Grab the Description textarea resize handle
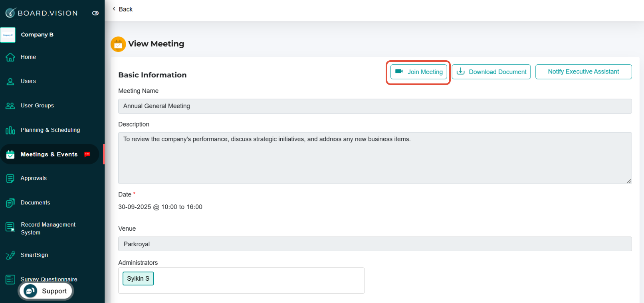Viewport: 644px width, 303px height. [x=629, y=181]
